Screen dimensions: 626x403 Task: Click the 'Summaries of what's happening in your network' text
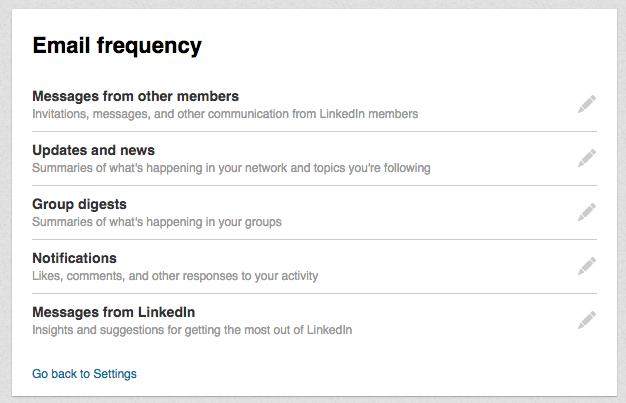point(231,168)
